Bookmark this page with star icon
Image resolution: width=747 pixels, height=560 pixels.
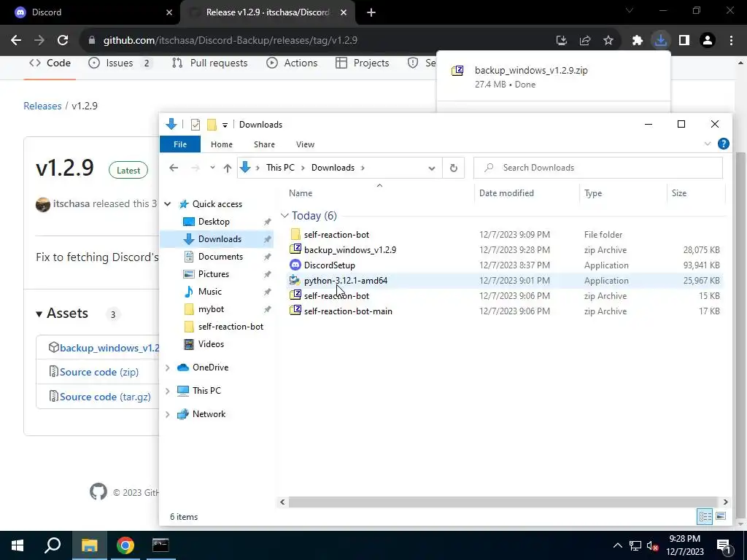pyautogui.click(x=608, y=41)
